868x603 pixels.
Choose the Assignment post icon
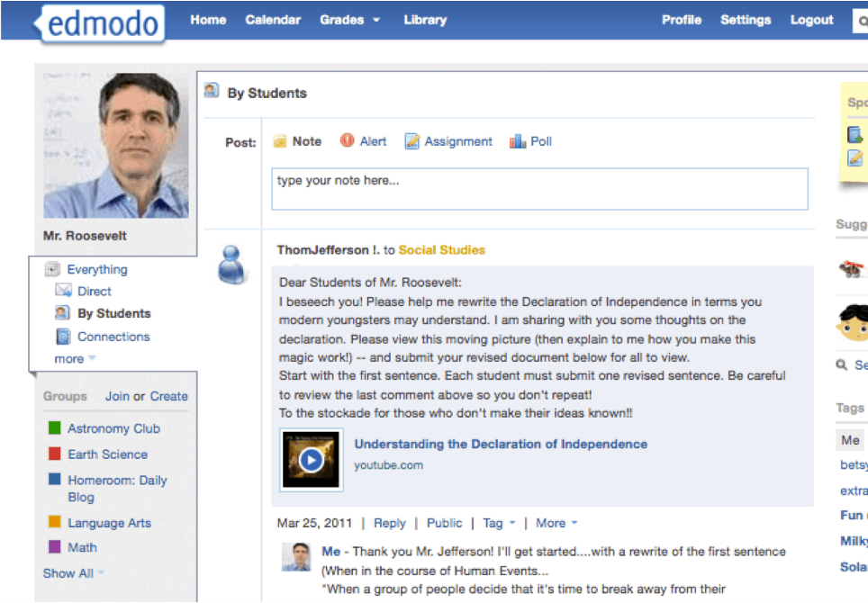click(x=411, y=141)
